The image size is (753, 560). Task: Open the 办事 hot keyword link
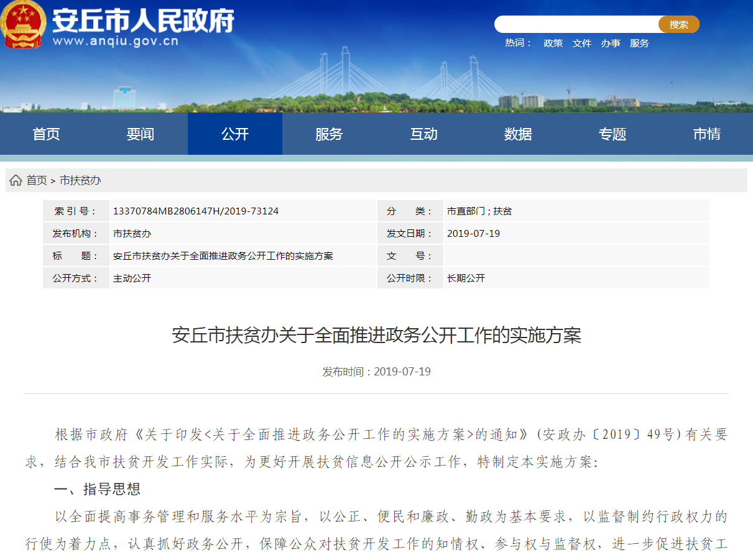coord(611,43)
